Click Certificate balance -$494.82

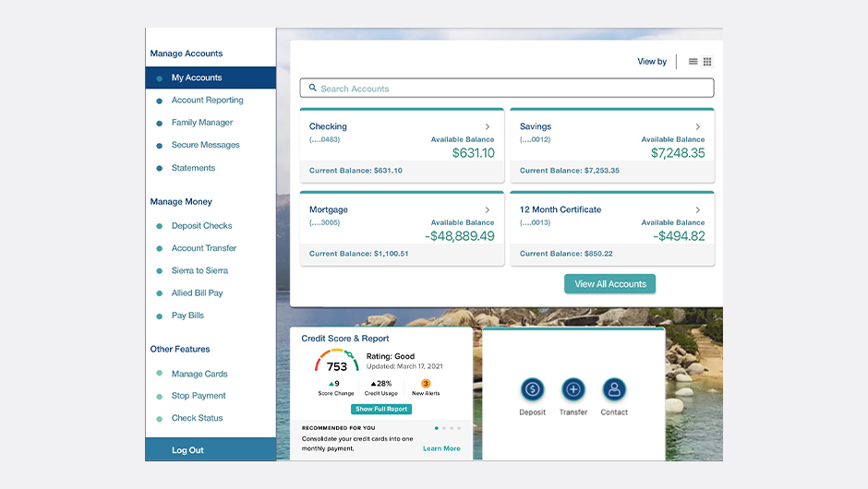tap(679, 236)
